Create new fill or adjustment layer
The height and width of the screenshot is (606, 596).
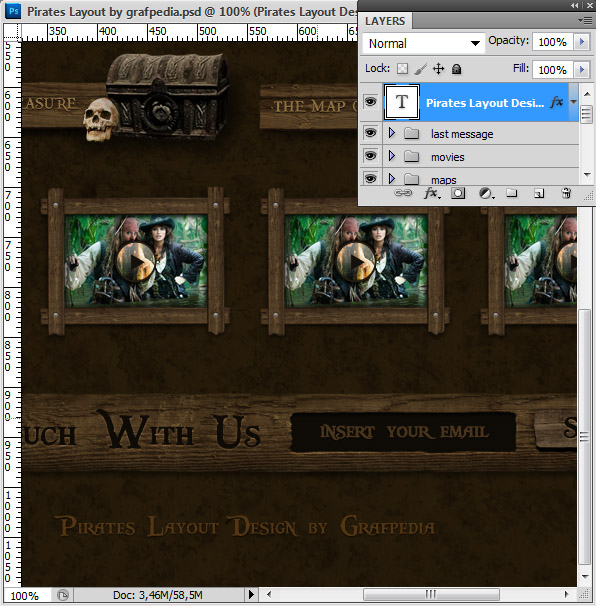coord(486,193)
